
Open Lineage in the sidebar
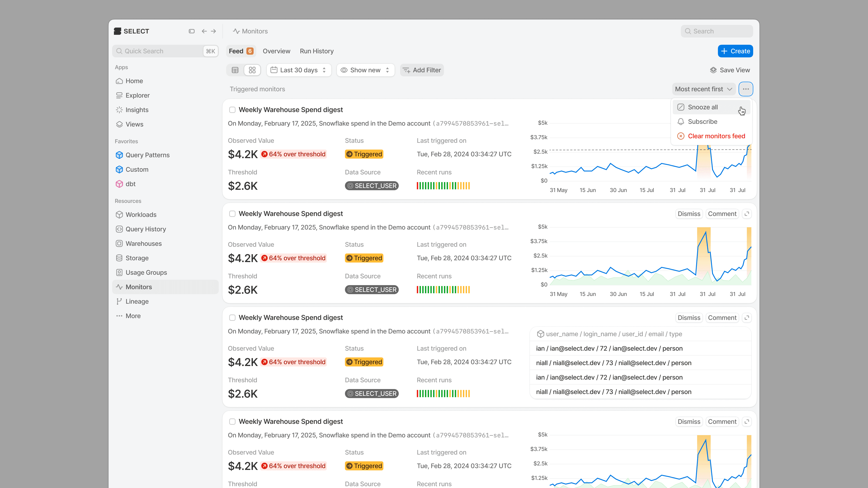165,301
